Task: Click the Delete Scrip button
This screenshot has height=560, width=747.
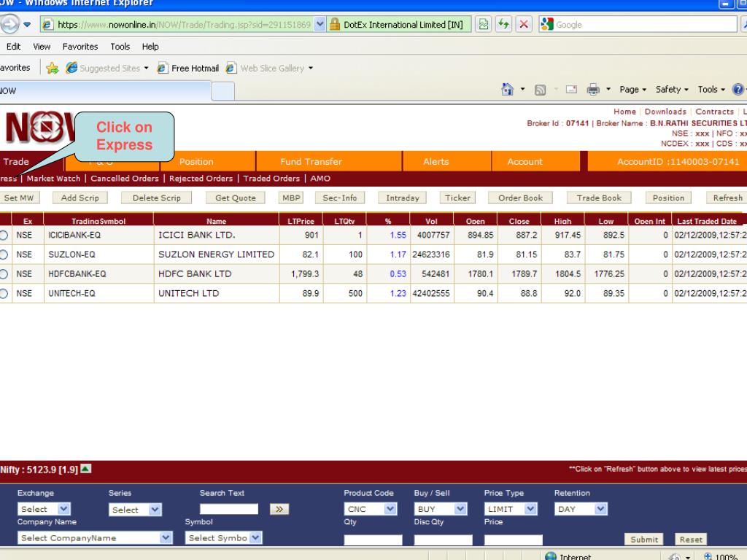Action: point(157,198)
